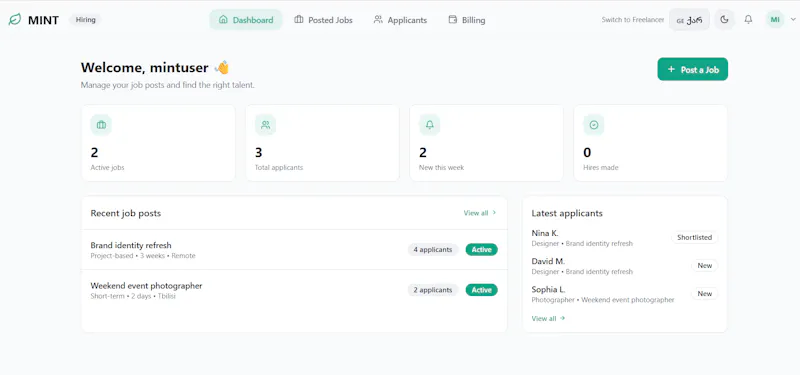Click Active status of Weekend event photographer

481,290
